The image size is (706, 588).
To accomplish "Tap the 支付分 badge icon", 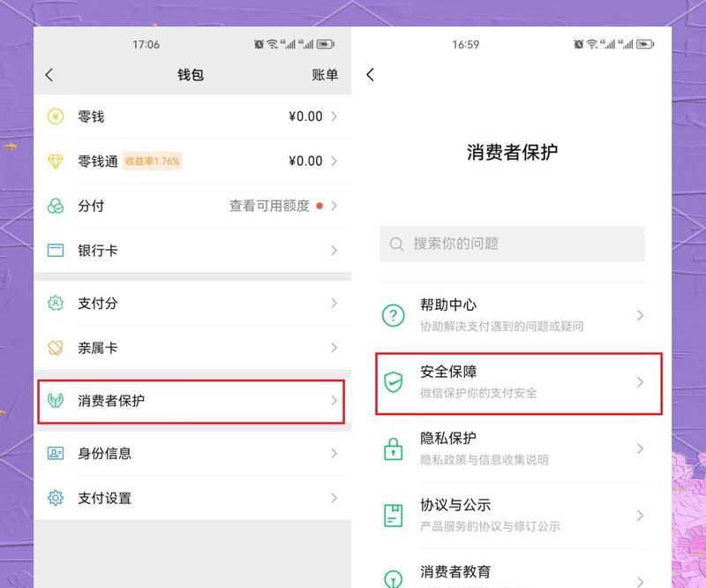I will [56, 303].
